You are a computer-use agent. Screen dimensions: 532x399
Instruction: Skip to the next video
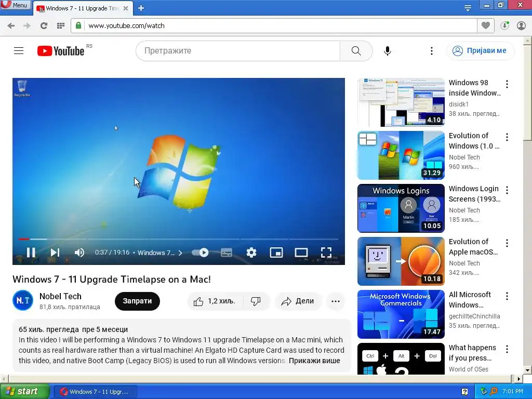[x=55, y=252]
